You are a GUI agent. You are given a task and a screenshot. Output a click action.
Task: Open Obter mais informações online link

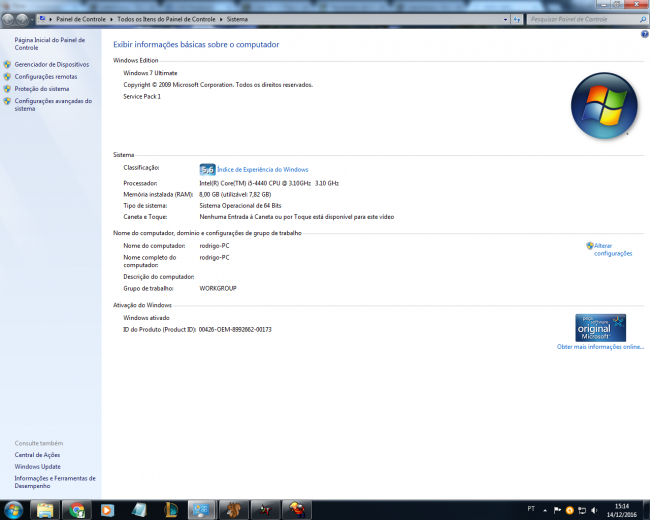coord(600,347)
